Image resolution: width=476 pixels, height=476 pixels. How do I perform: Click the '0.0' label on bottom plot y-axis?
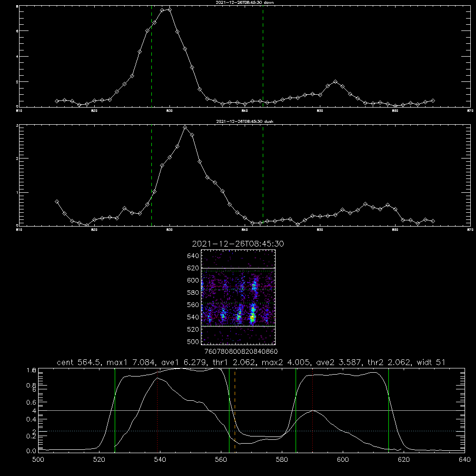(x=31, y=451)
